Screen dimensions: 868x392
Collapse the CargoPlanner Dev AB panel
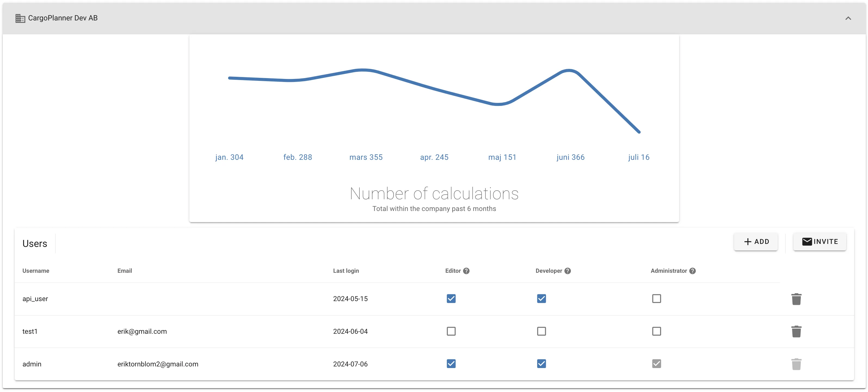pyautogui.click(x=848, y=18)
